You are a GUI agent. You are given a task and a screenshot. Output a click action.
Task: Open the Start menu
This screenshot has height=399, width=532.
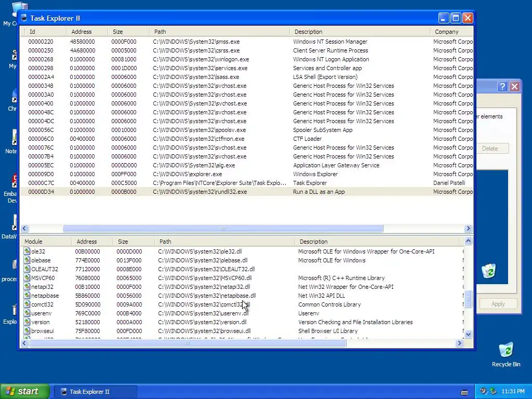(25, 391)
